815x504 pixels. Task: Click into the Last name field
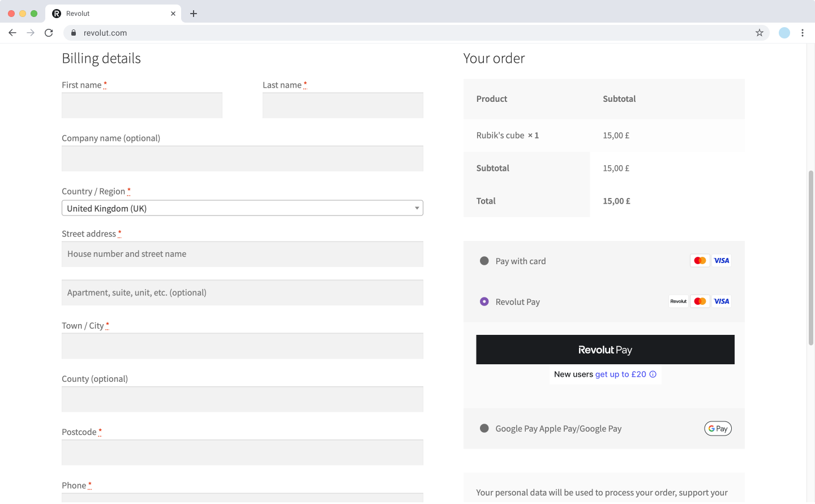[343, 106]
